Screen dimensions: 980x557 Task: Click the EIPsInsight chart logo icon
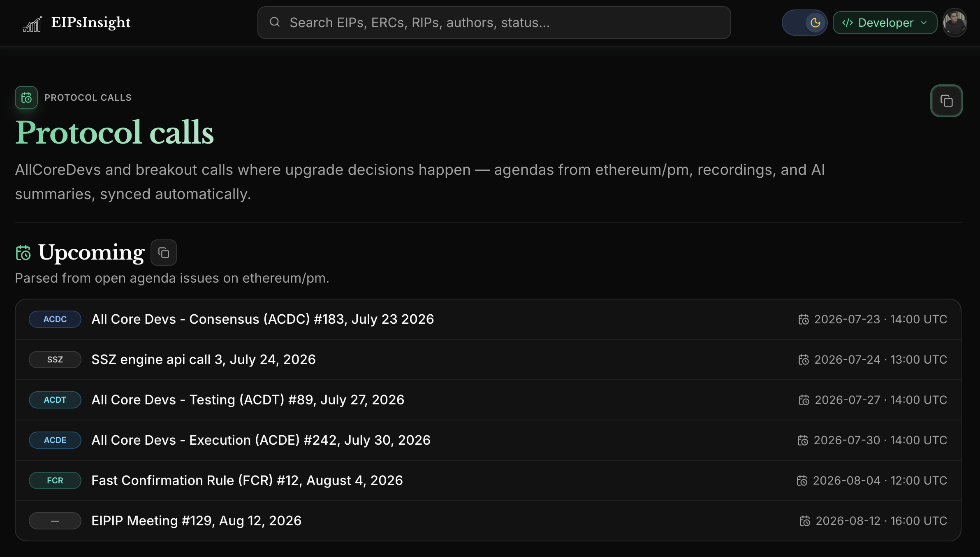(x=32, y=23)
